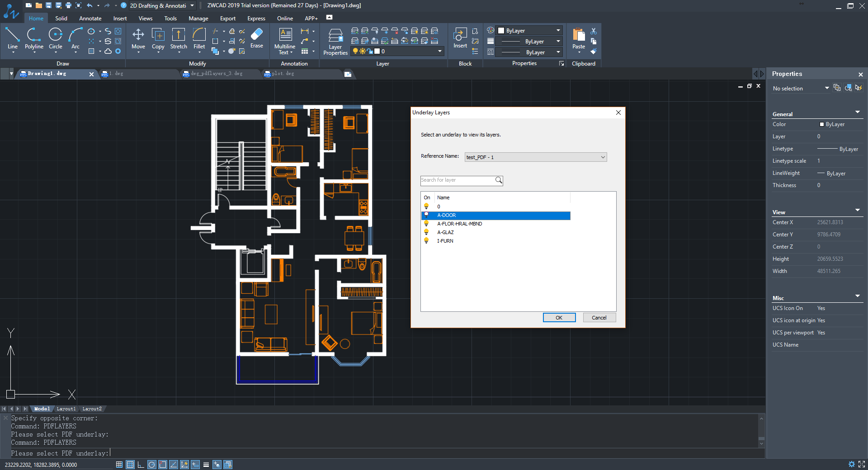The width and height of the screenshot is (868, 470).
Task: Cancel the Underlay Layers dialog
Action: click(x=599, y=318)
